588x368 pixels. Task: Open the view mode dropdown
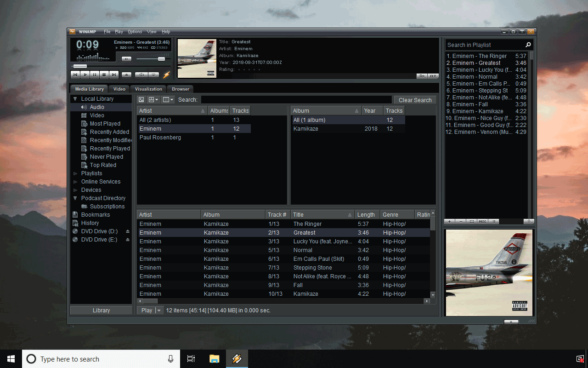[153, 100]
